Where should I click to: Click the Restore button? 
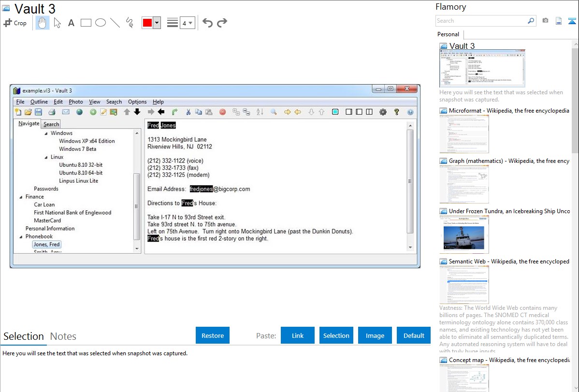pos(213,335)
